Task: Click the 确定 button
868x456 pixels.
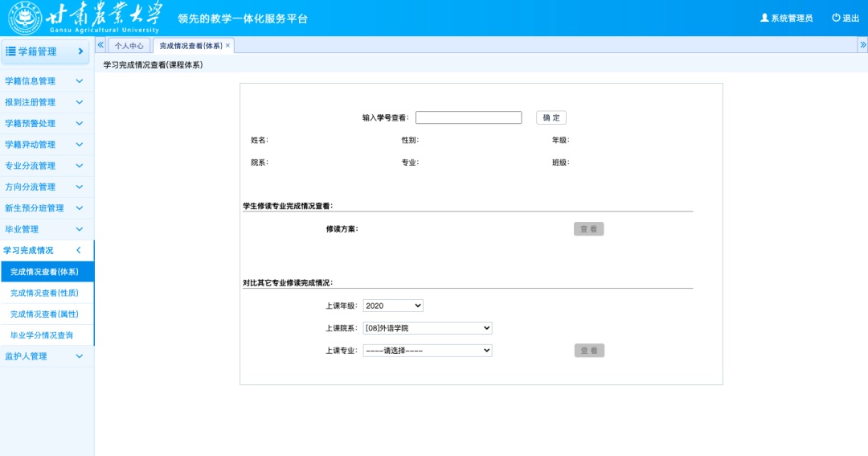Action: tap(551, 117)
